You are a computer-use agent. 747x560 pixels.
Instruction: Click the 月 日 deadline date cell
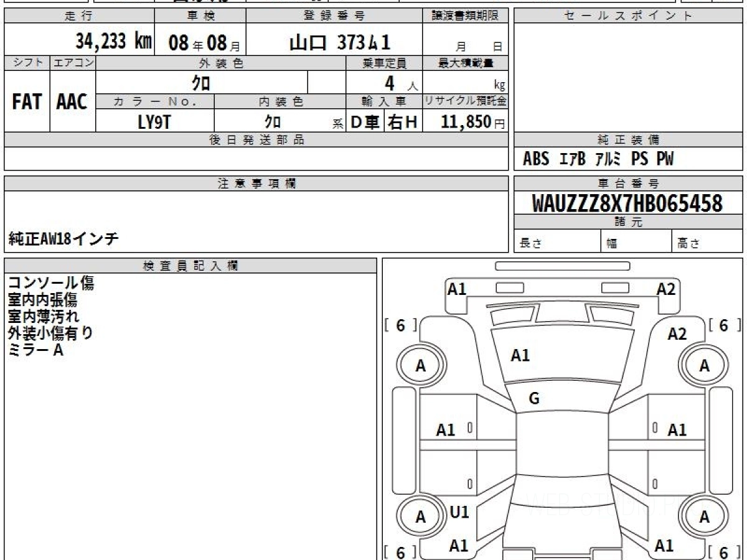(466, 40)
